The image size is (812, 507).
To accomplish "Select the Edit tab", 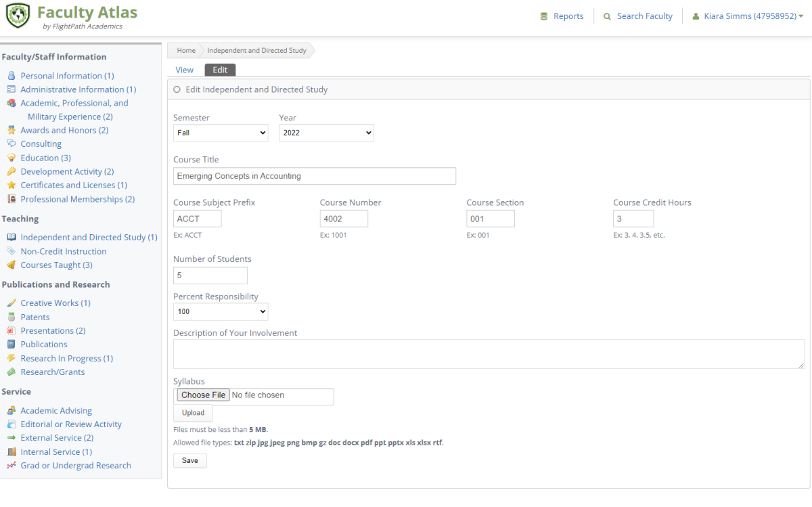I will tap(220, 70).
